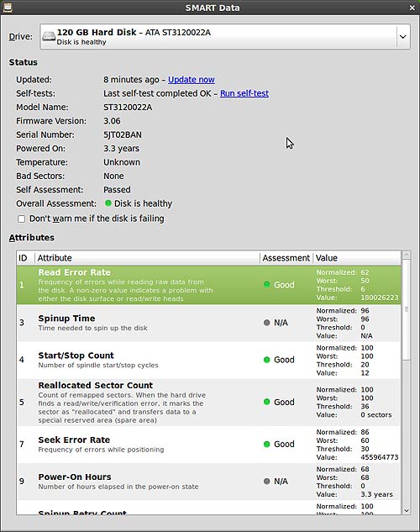Screen dimensions: 420x532
Task: Click the raw value 180026223
Action: click(x=380, y=298)
